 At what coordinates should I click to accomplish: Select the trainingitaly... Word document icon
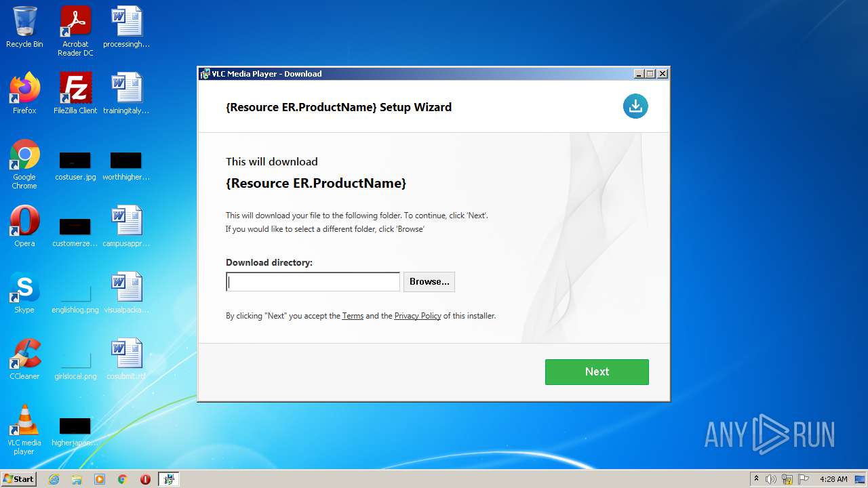[126, 94]
